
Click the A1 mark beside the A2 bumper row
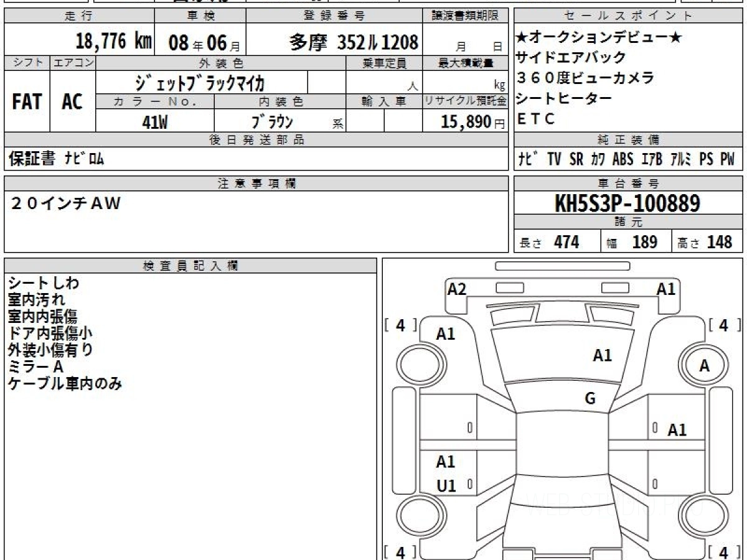666,289
